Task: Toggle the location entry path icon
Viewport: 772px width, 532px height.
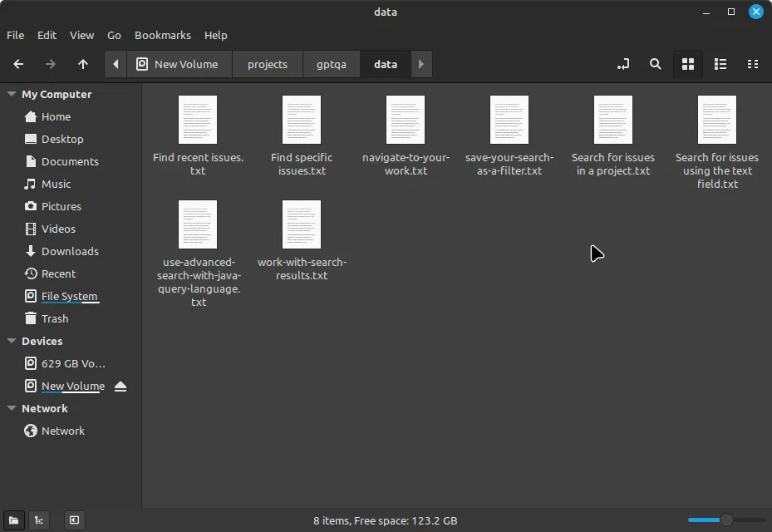Action: click(623, 64)
